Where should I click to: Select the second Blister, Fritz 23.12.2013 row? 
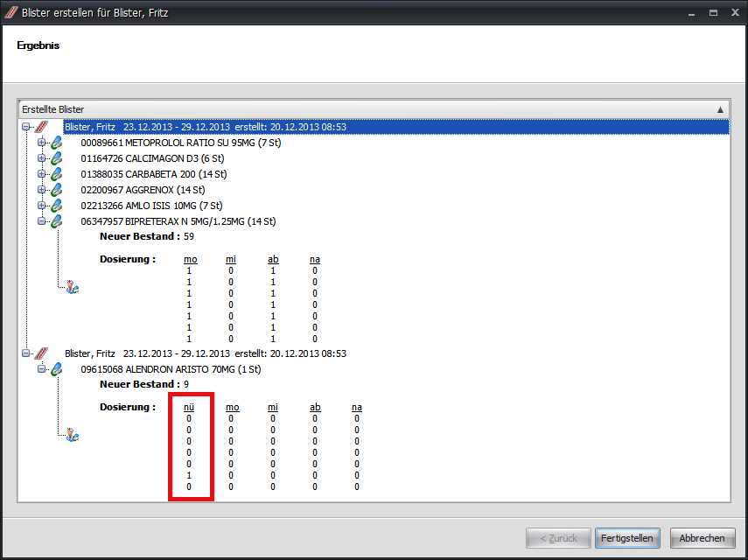[206, 353]
